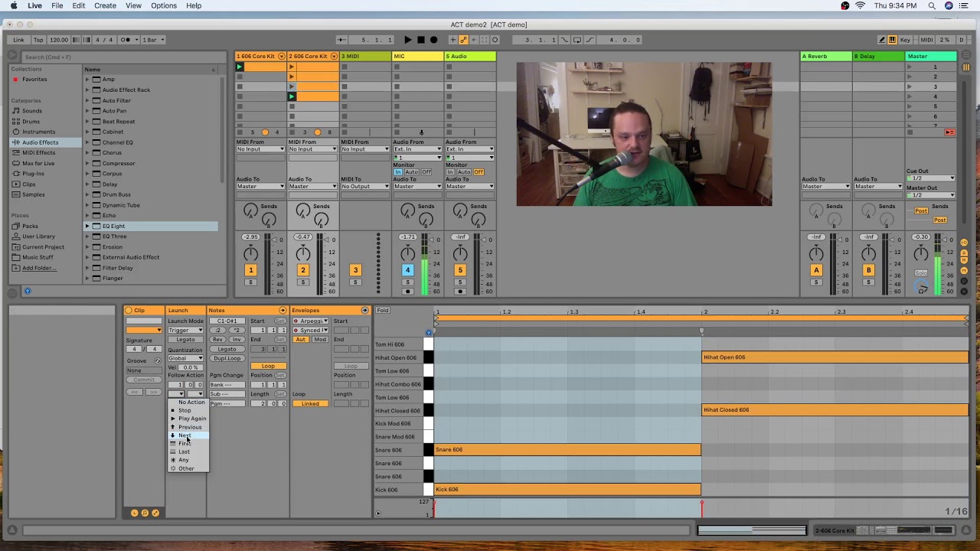980x551 pixels.
Task: Click the Notes box arrow icon
Action: pyautogui.click(x=283, y=310)
